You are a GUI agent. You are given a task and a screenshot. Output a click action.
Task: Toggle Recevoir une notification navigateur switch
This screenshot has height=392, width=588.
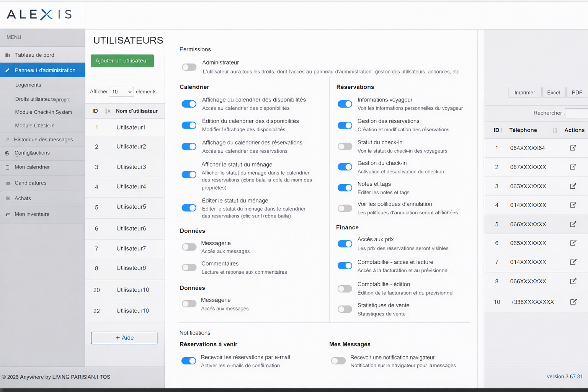click(338, 361)
